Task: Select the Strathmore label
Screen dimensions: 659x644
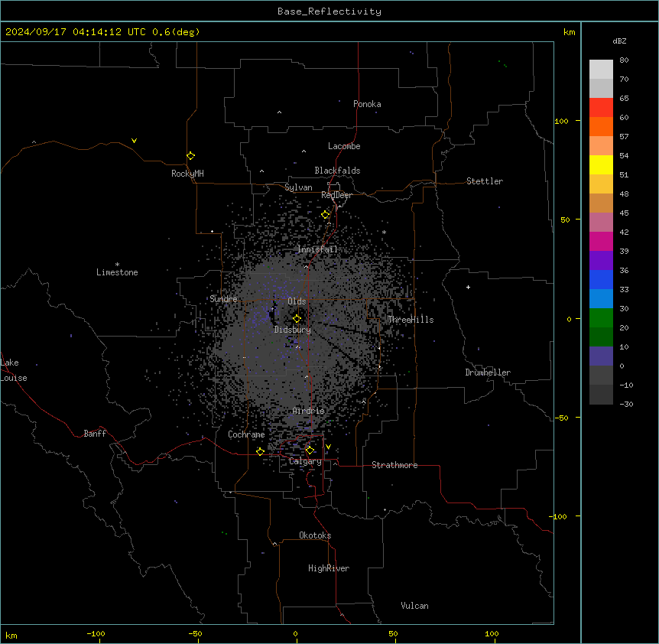Action: [x=394, y=465]
